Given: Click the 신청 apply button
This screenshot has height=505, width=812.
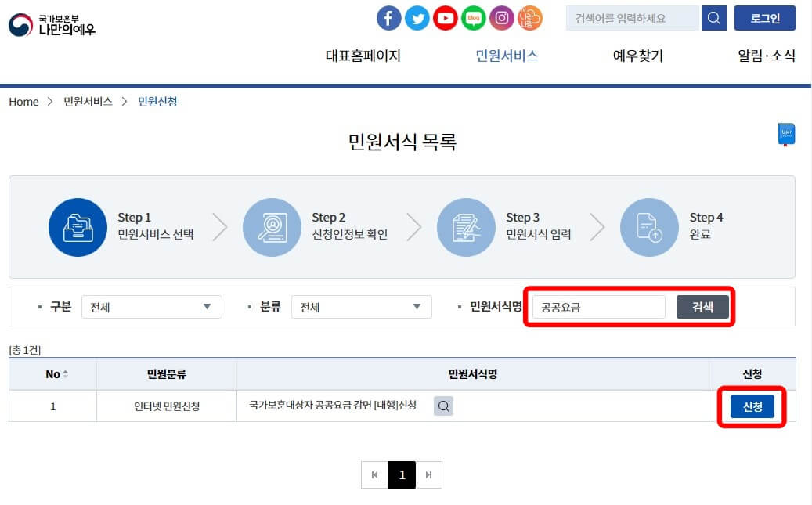Looking at the screenshot, I should click(x=752, y=406).
